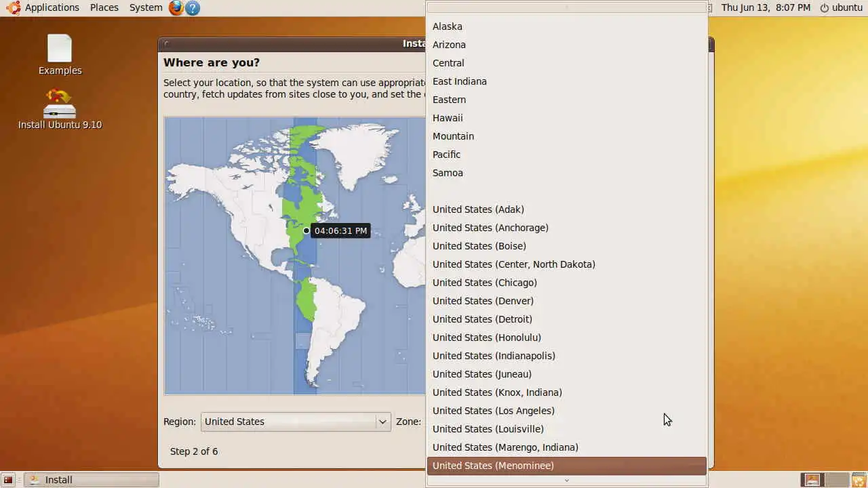Pick Mountain in the zone list
868x488 pixels.
pyautogui.click(x=566, y=136)
